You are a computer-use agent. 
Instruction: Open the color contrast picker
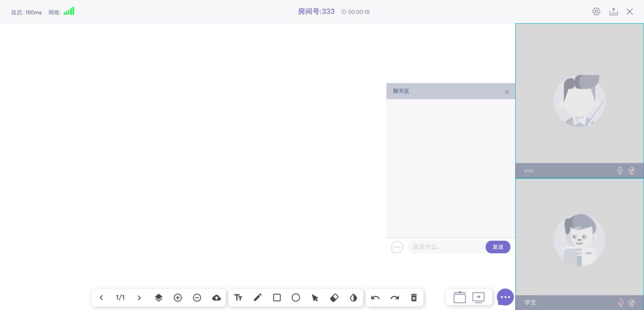coord(353,298)
